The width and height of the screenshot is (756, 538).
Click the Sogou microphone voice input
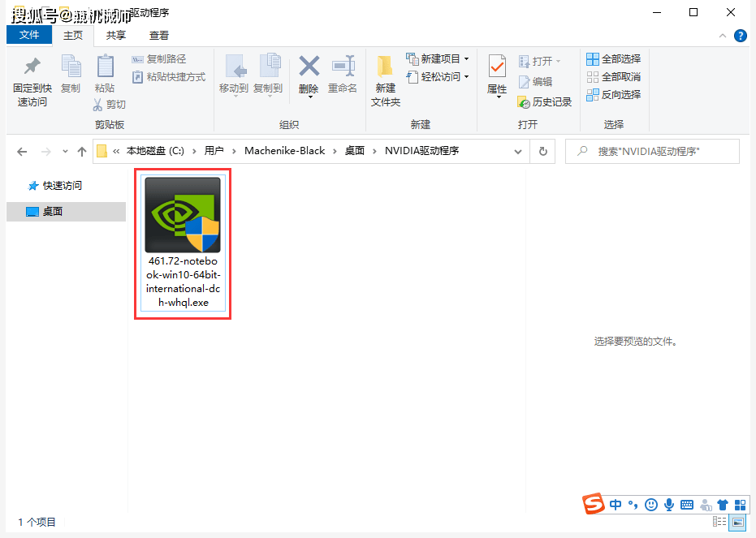coord(669,505)
